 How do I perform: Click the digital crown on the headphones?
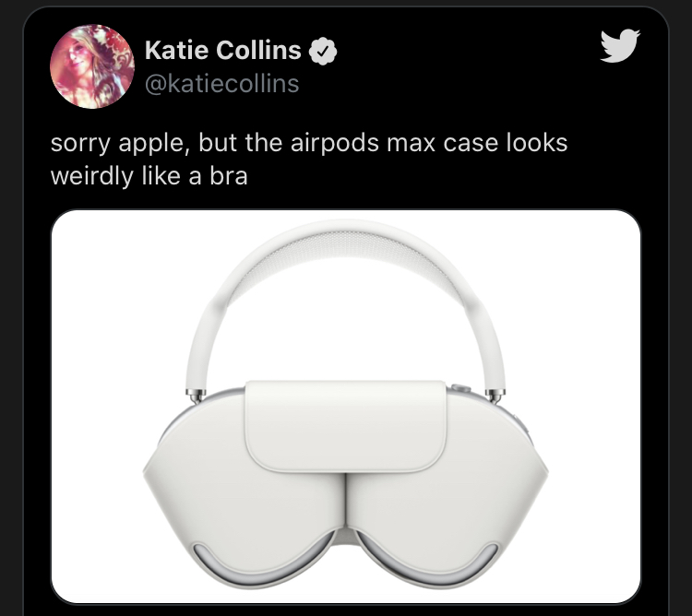(x=461, y=388)
